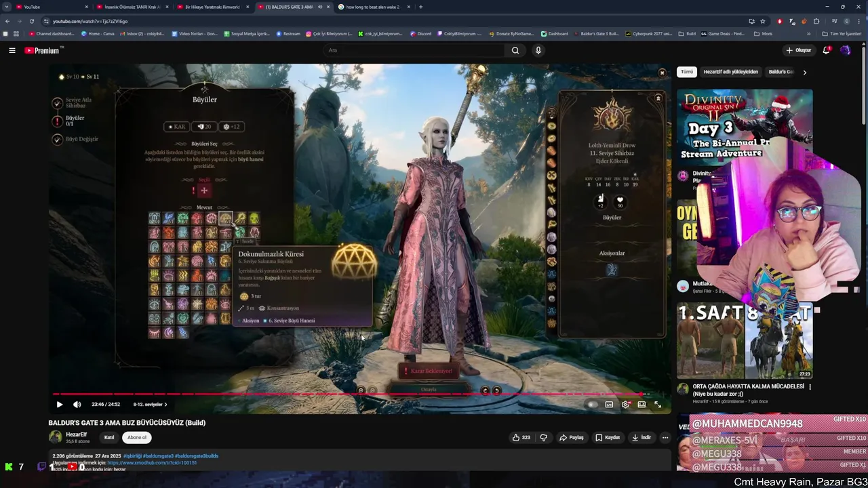Switch to theater mode view
This screenshot has width=868, height=488.
tap(642, 405)
